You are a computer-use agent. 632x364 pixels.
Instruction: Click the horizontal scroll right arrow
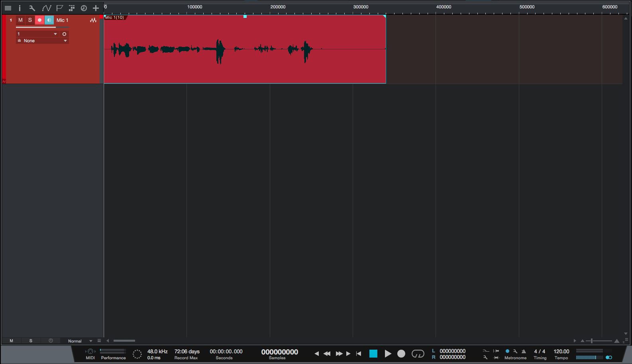pyautogui.click(x=575, y=341)
